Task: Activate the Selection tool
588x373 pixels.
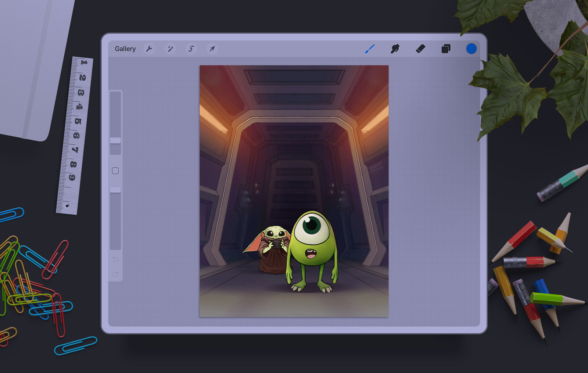Action: tap(191, 49)
